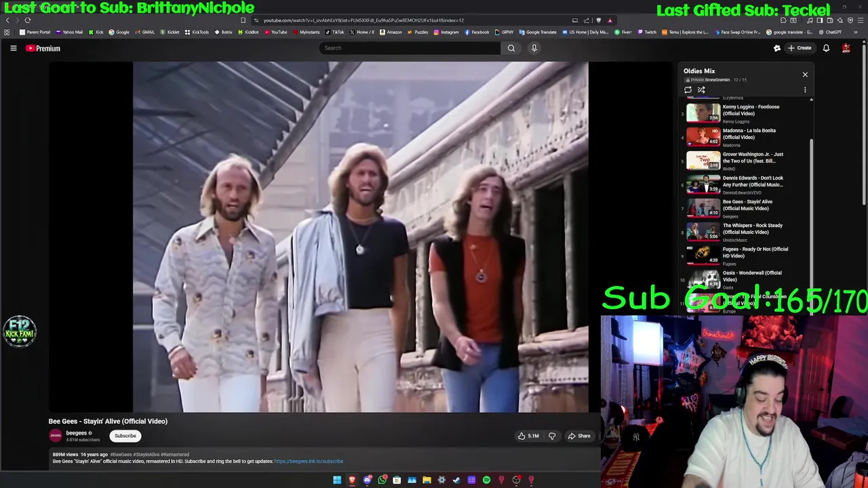Open the ChatGPT bookmark
Image resolution: width=868 pixels, height=488 pixels.
pos(829,32)
